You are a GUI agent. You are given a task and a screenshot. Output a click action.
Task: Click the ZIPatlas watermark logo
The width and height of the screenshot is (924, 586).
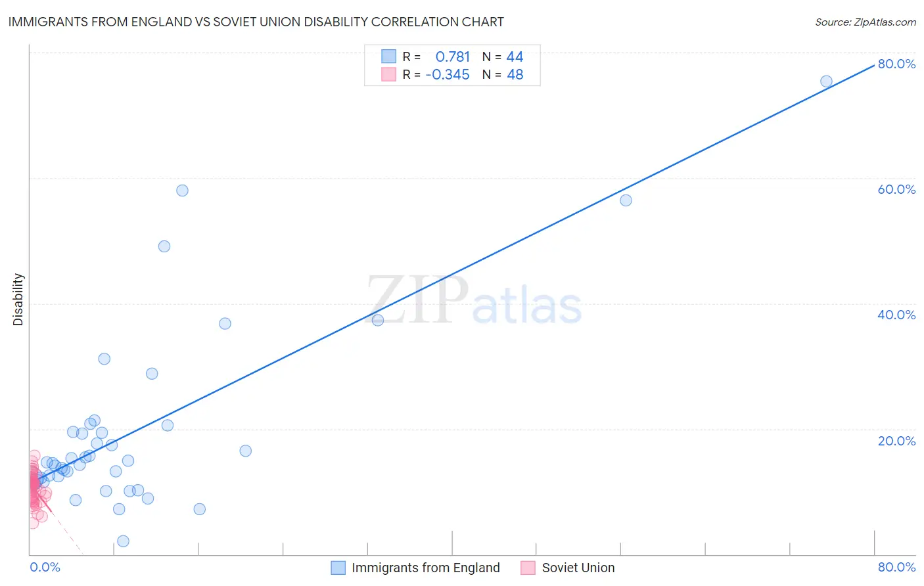474,301
